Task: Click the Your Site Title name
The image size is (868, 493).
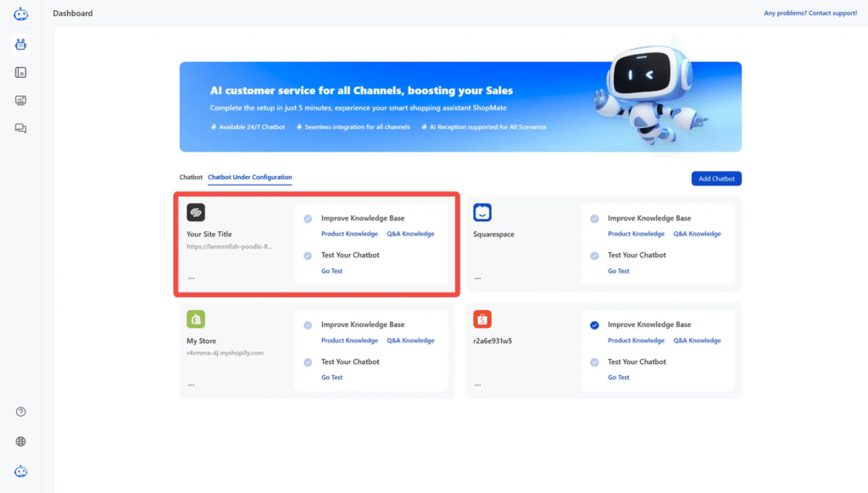Action: point(209,234)
